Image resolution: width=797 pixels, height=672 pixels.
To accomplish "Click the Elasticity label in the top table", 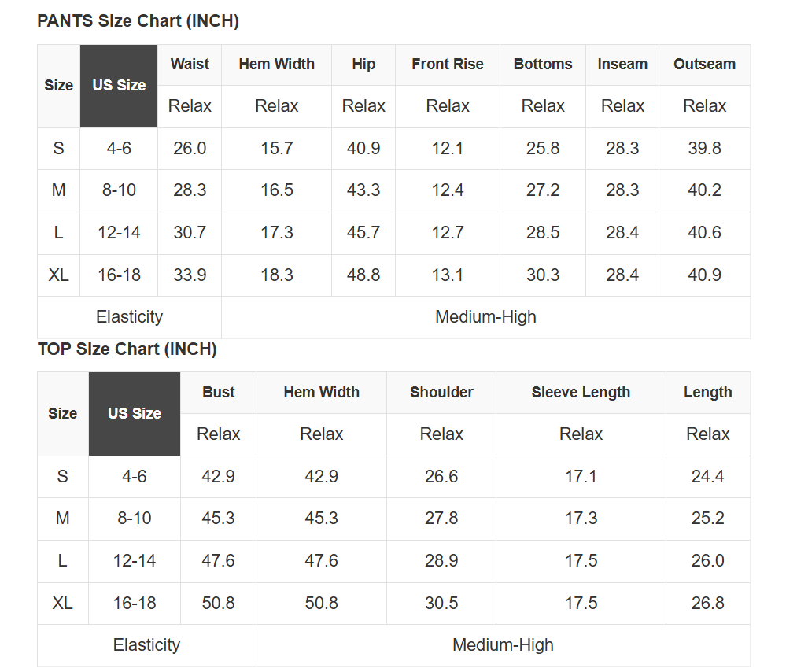I will [x=146, y=645].
